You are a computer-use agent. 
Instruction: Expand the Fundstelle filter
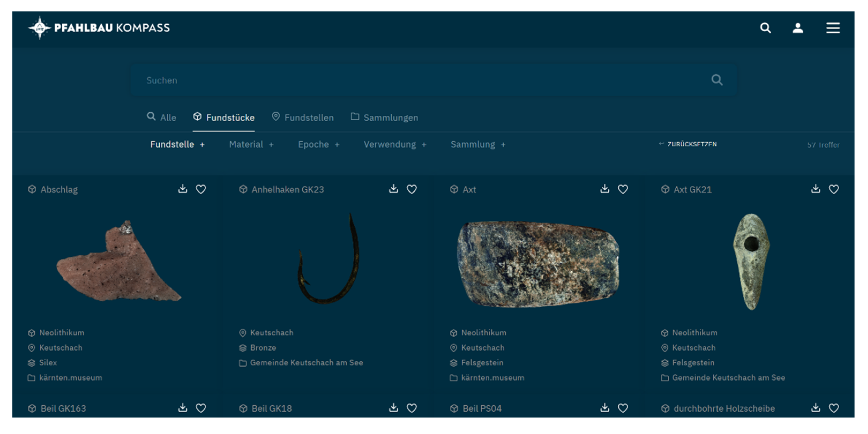[x=177, y=145]
